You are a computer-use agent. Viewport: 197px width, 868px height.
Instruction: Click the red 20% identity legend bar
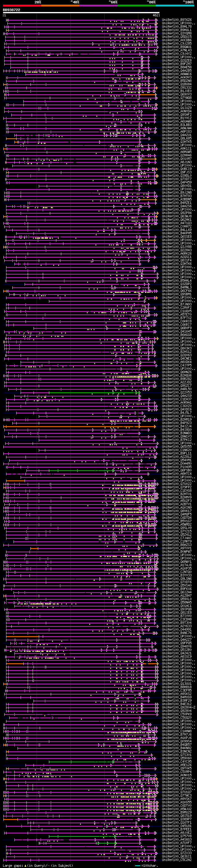22,6
